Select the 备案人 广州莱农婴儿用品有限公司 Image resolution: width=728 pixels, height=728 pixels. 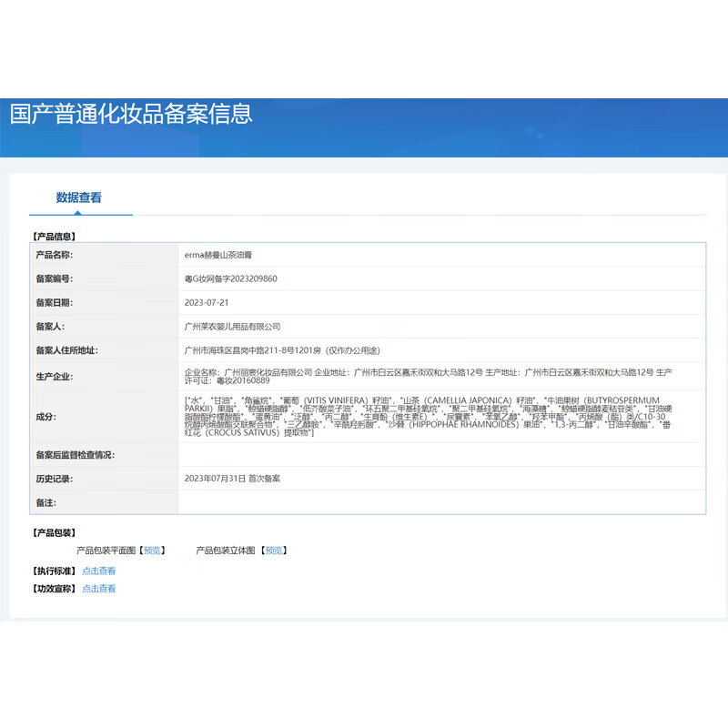241,326
